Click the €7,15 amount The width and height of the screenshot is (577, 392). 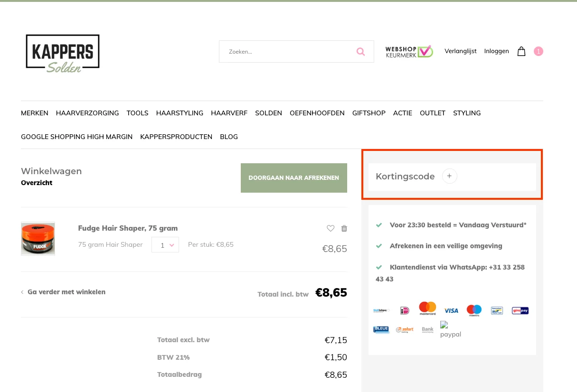pyautogui.click(x=336, y=340)
